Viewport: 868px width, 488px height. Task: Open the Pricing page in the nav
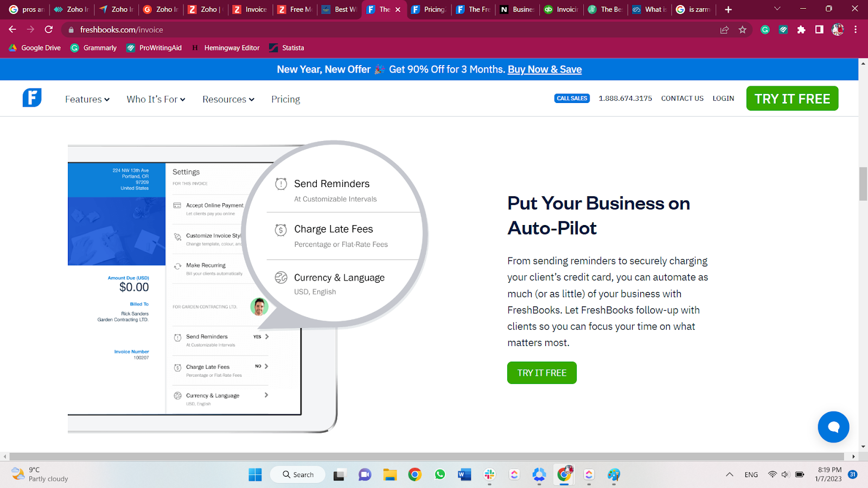tap(285, 99)
